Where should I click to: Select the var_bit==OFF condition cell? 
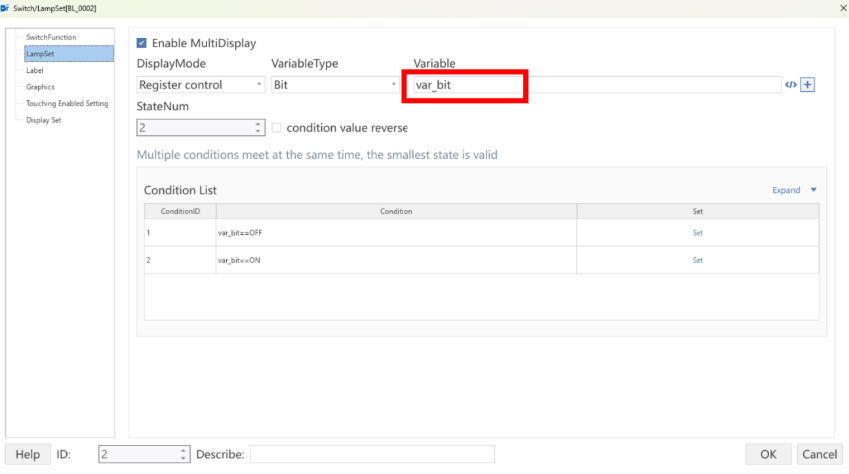click(x=396, y=233)
